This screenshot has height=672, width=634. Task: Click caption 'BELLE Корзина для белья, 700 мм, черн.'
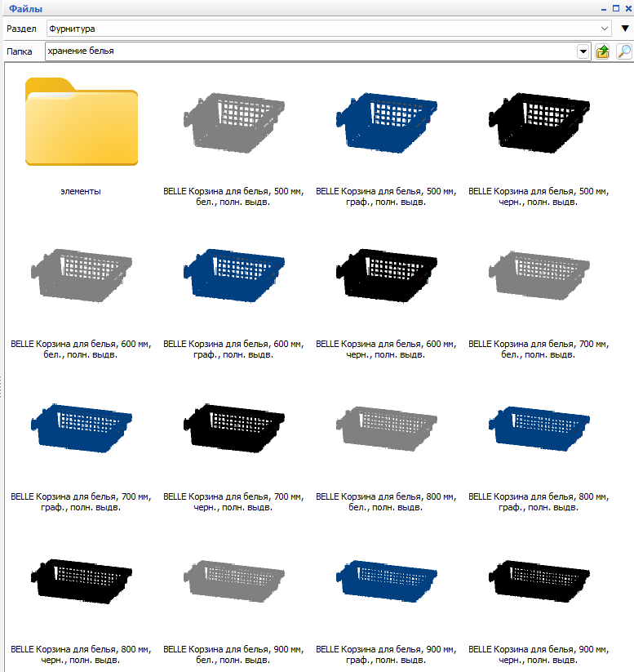[x=233, y=502]
